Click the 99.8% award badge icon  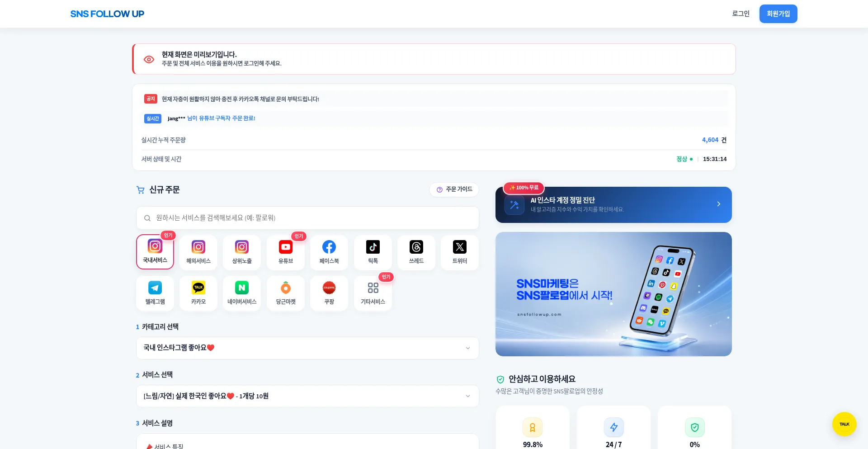533,427
